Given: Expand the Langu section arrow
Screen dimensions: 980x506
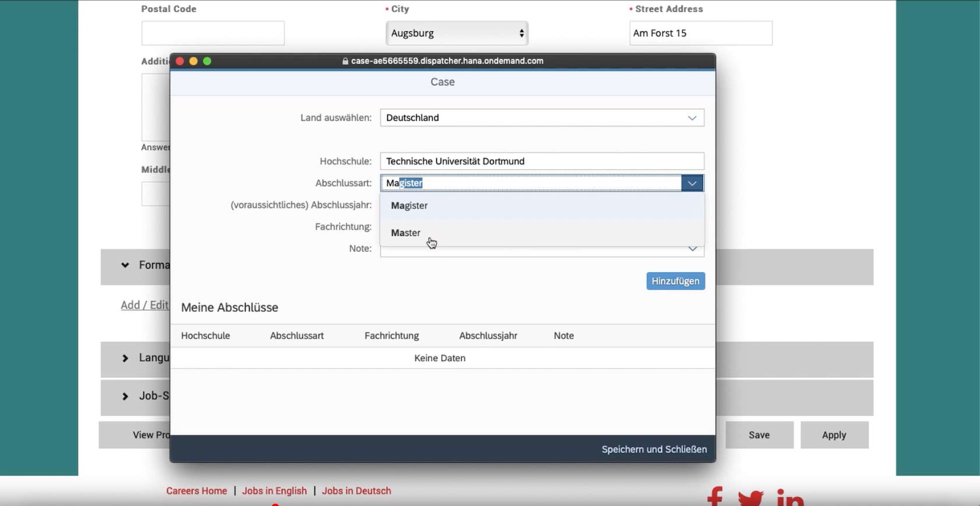Looking at the screenshot, I should (125, 358).
